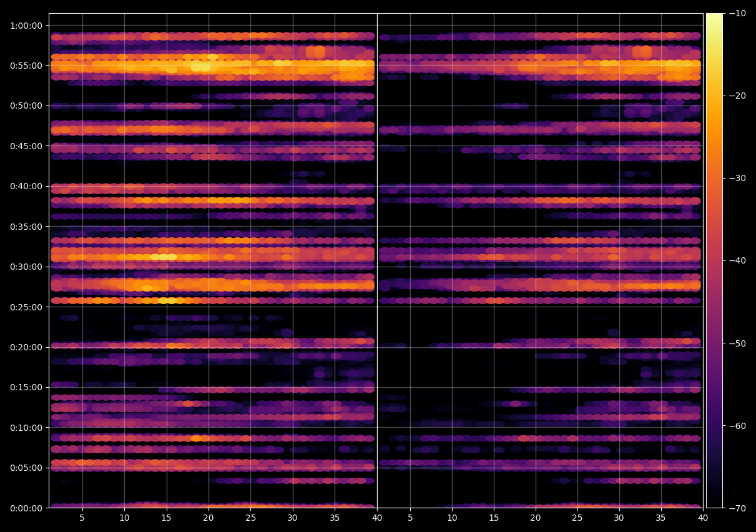Click the 0:05:00 time axis label
Image resolution: width=756 pixels, height=532 pixels.
coord(26,468)
